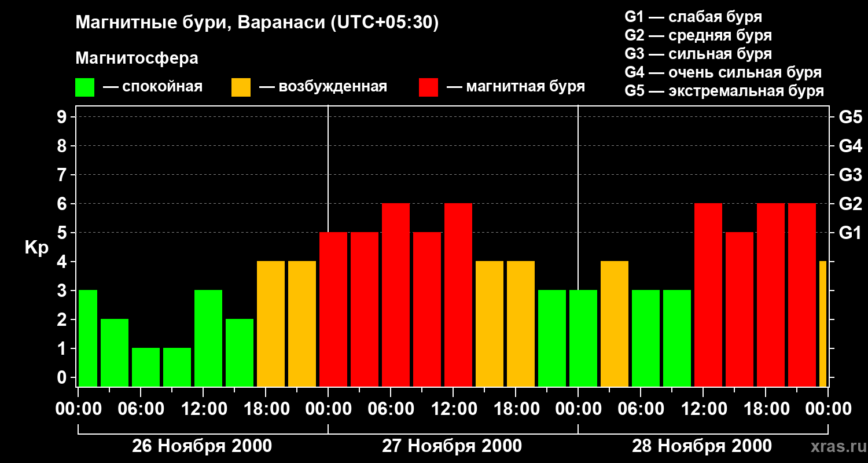Select the date label "26 Ноября 2000"
868x463 pixels.
click(x=202, y=446)
